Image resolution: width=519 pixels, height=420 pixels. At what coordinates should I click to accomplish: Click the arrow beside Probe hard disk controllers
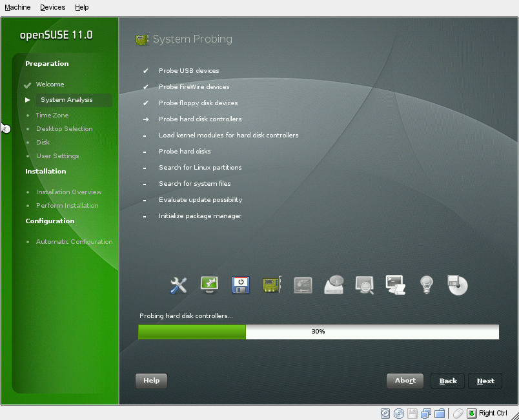coord(146,119)
